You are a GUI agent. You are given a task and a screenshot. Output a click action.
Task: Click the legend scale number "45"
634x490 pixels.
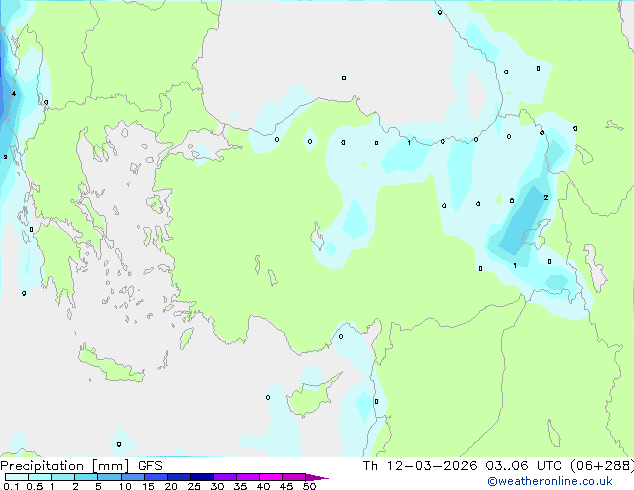[286, 486]
